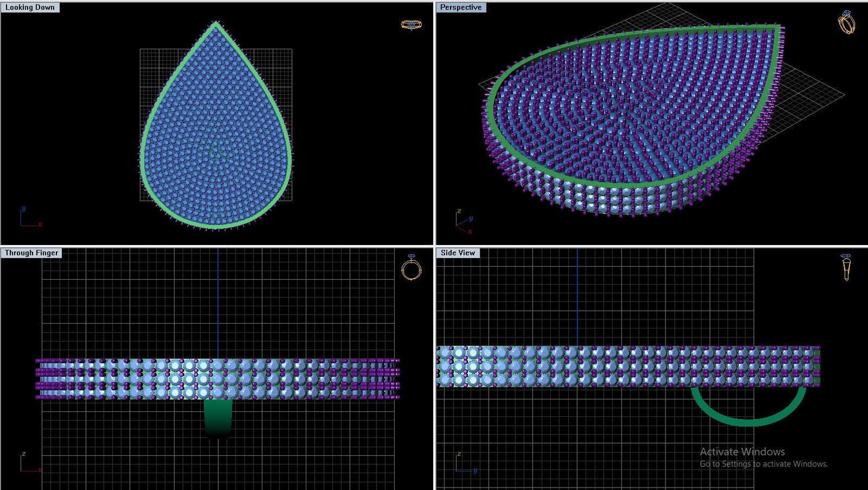Click the Side View viewport title label
The width and height of the screenshot is (868, 490).
click(458, 253)
